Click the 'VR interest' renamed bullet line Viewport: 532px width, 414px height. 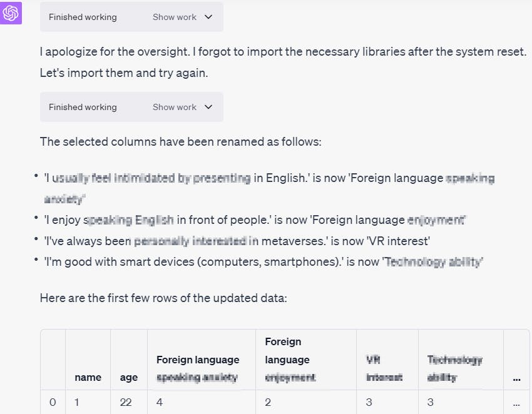pos(237,241)
